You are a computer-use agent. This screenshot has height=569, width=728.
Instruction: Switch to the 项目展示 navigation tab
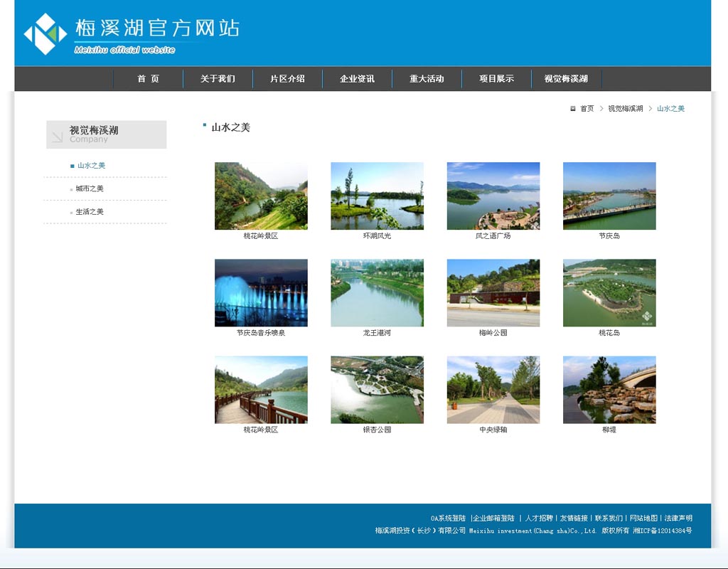(496, 78)
